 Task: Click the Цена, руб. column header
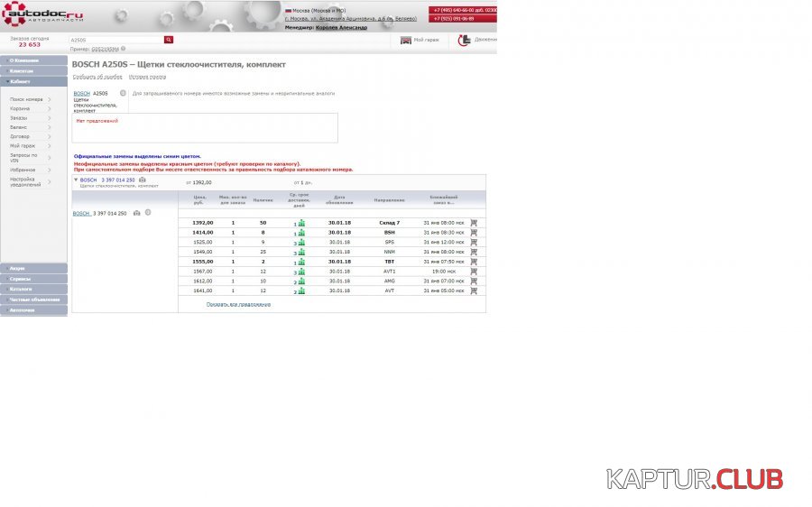200,199
